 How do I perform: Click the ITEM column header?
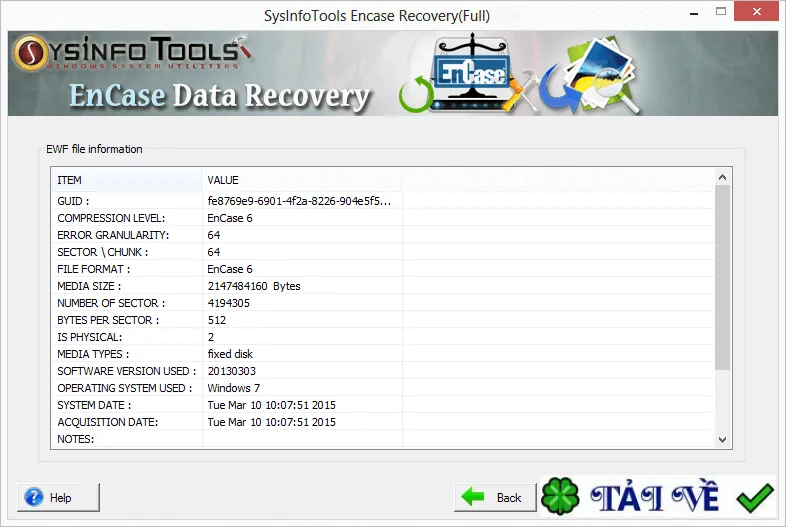coord(126,180)
